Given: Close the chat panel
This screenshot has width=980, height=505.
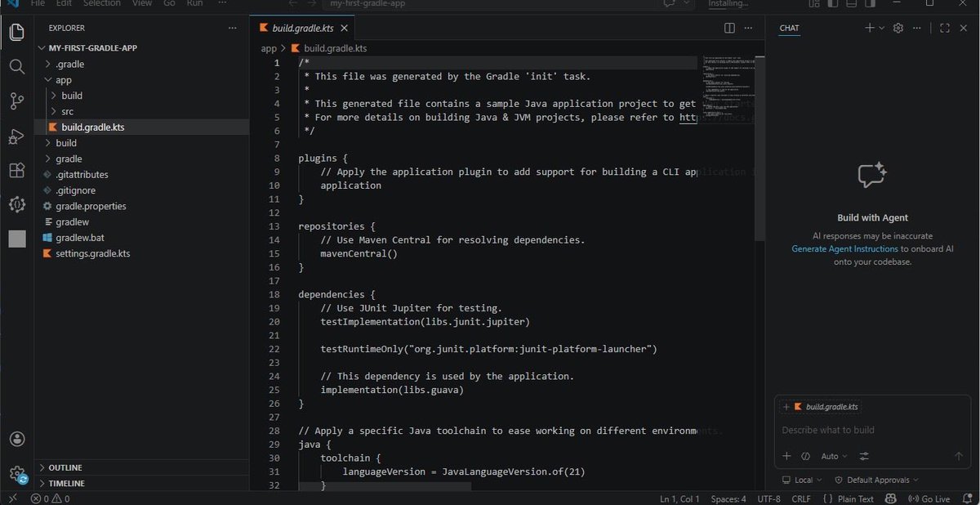Looking at the screenshot, I should click(964, 28).
